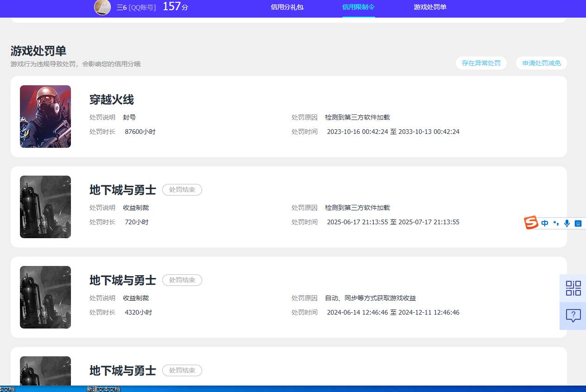Click the 处罚结束 label on the bottom card
586x392 pixels.
click(x=182, y=370)
